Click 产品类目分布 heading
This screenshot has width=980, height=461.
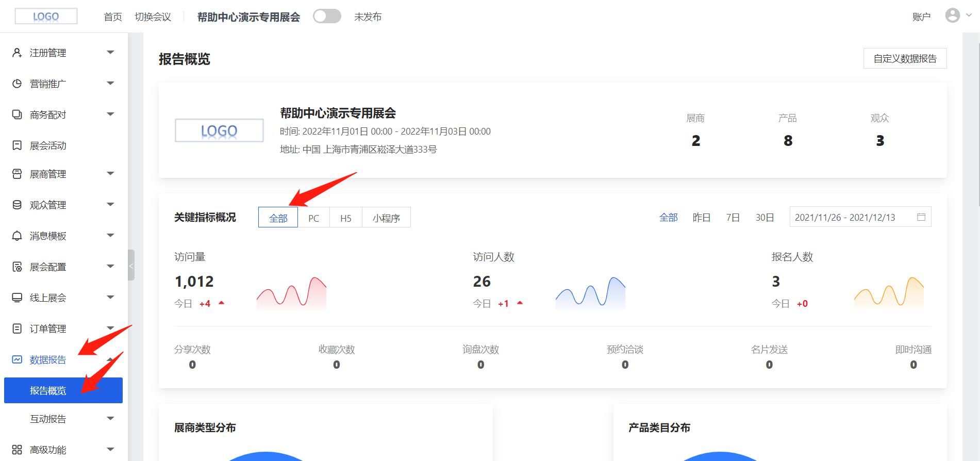(659, 427)
